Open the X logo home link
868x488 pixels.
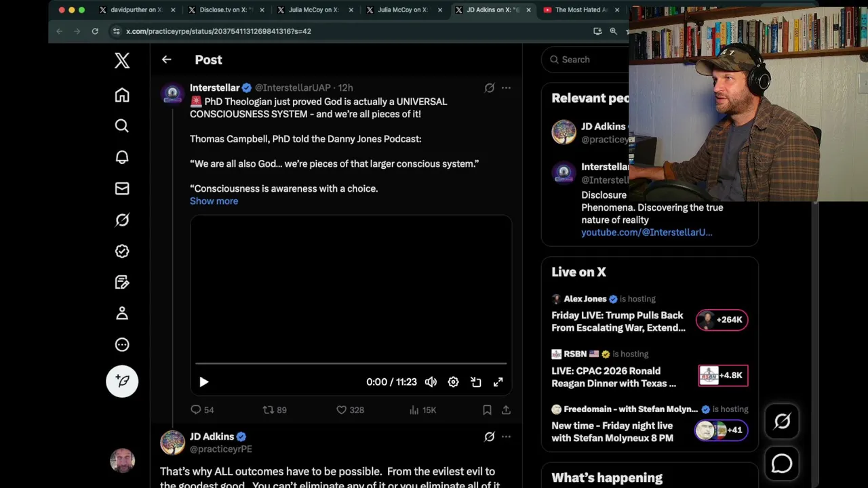122,60
